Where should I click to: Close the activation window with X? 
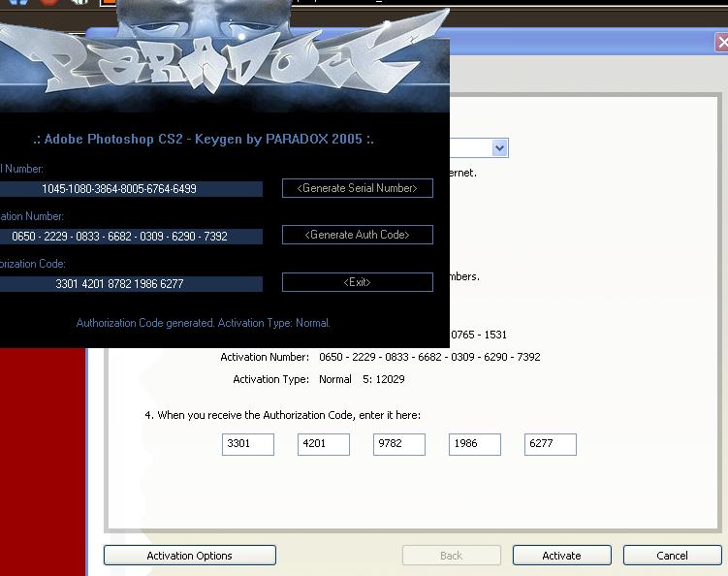coord(722,43)
